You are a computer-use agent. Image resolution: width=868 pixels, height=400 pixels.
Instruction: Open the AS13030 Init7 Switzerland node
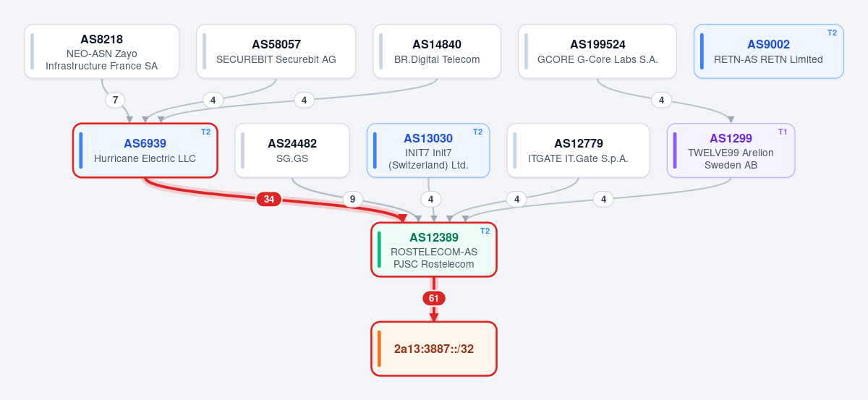[428, 150]
